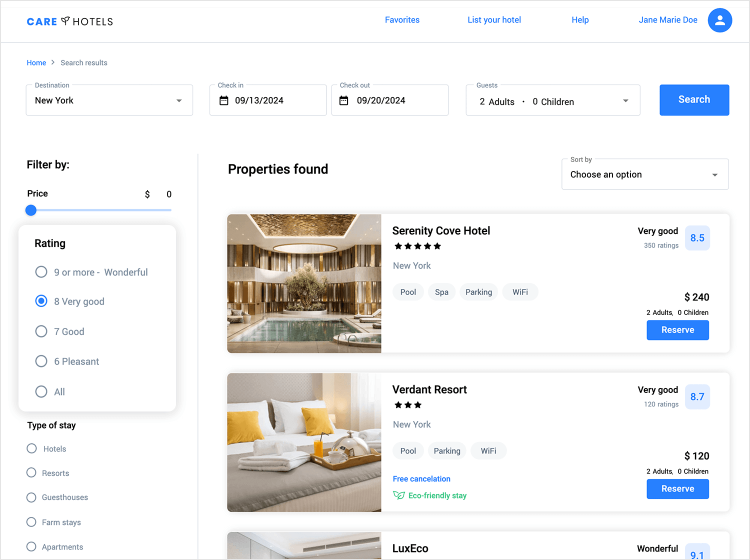750x560 pixels.
Task: Click the Check out calendar icon
Action: tap(343, 100)
